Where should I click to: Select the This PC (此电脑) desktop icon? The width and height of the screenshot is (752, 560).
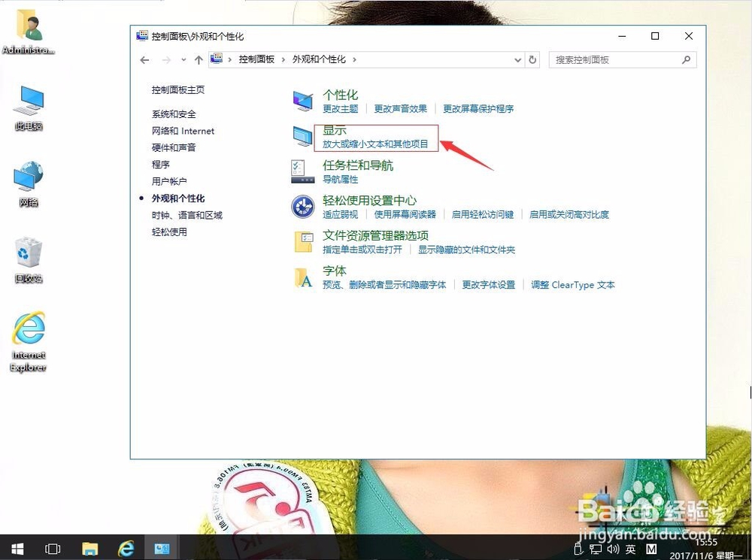coord(29,108)
